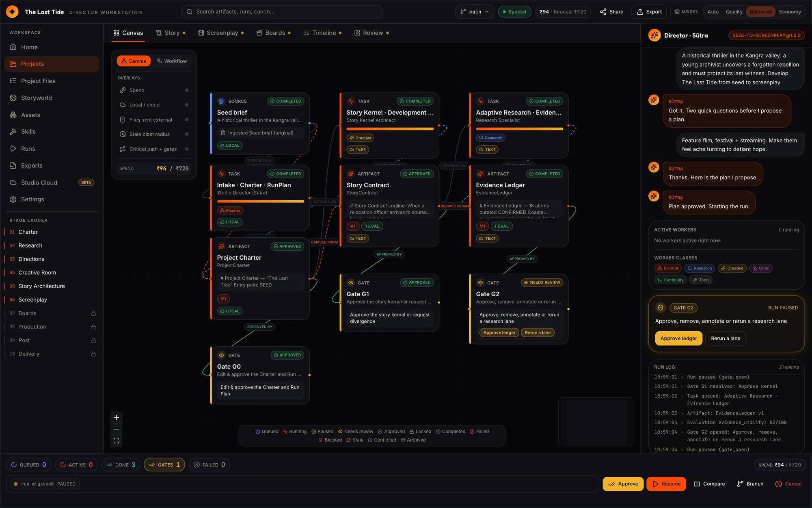812x508 pixels.
Task: Filter by the DONE 3 chip
Action: pos(121,465)
